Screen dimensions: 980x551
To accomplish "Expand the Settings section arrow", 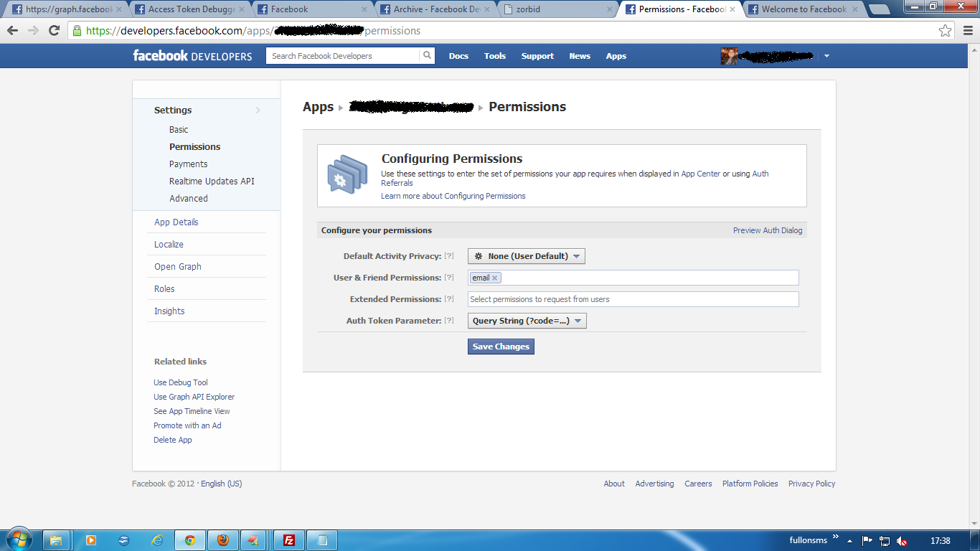I will pos(258,110).
